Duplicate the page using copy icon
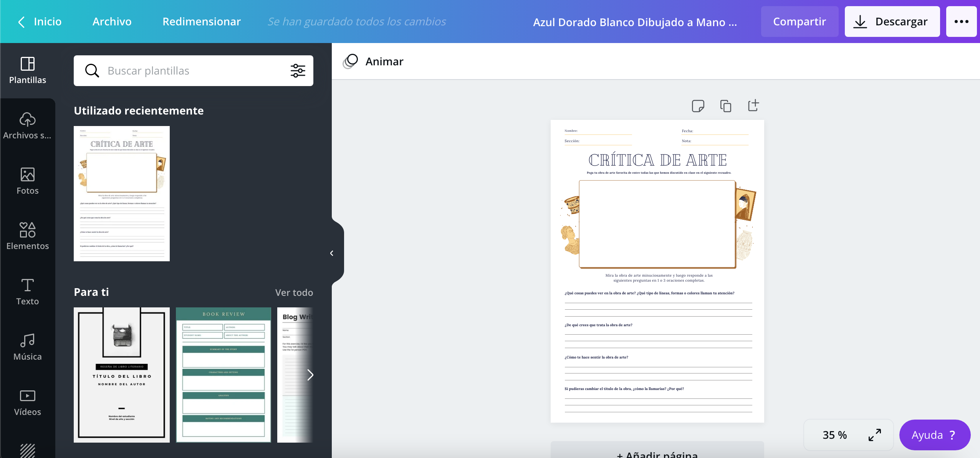980x458 pixels. coord(725,106)
